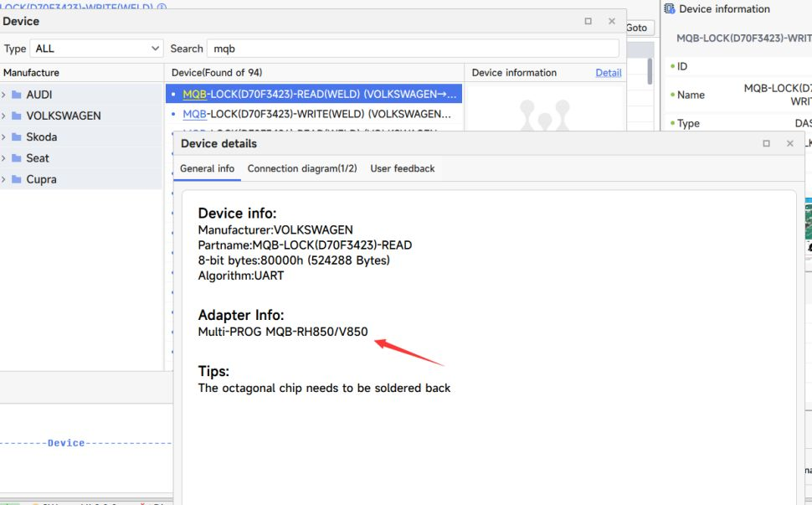
Task: Expand the AUDI manufacturer folder
Action: click(3, 95)
